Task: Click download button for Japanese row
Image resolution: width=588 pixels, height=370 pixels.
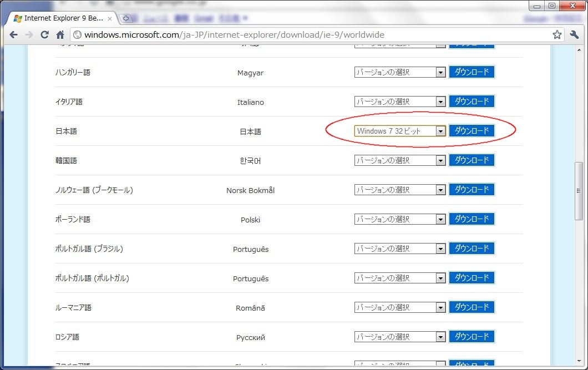Action: coord(472,131)
